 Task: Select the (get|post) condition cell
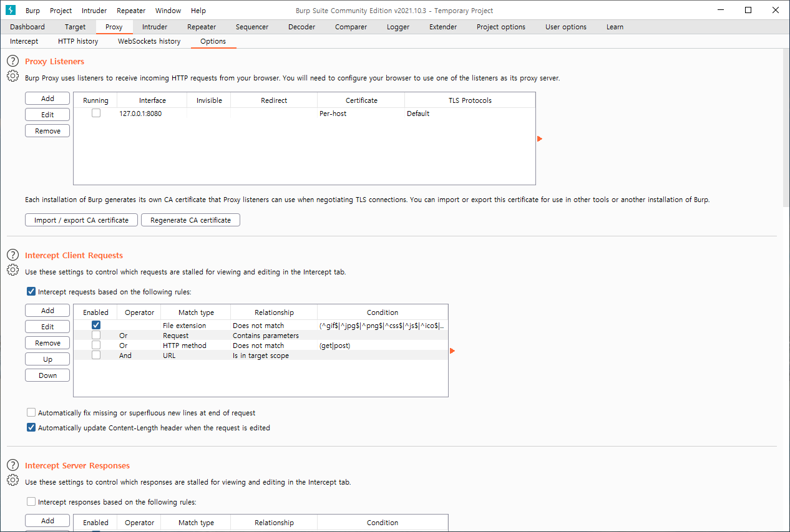383,346
